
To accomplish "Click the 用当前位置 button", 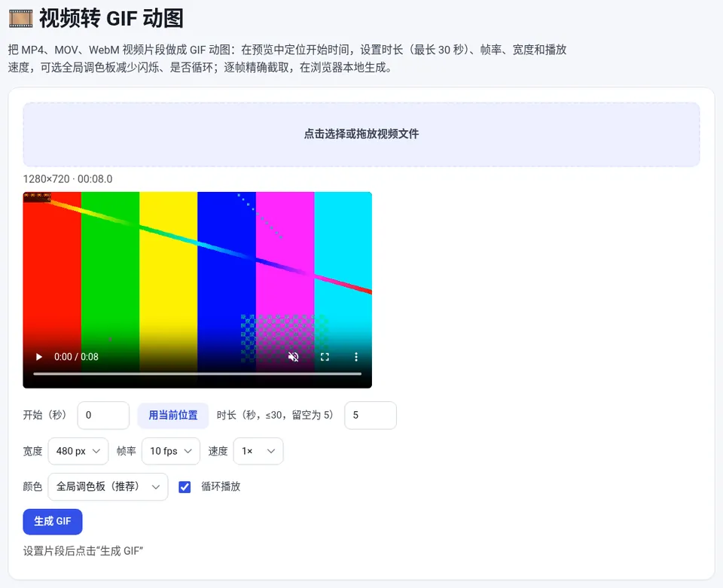I will click(173, 415).
